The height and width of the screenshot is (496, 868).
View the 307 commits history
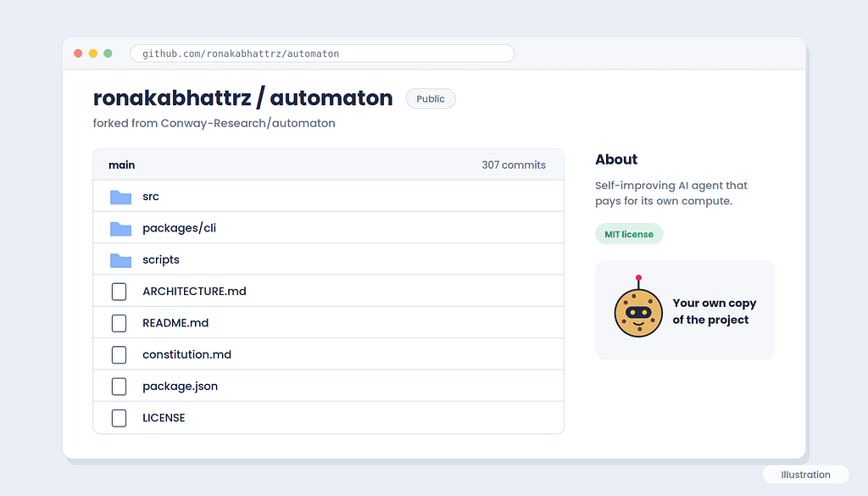pyautogui.click(x=513, y=165)
